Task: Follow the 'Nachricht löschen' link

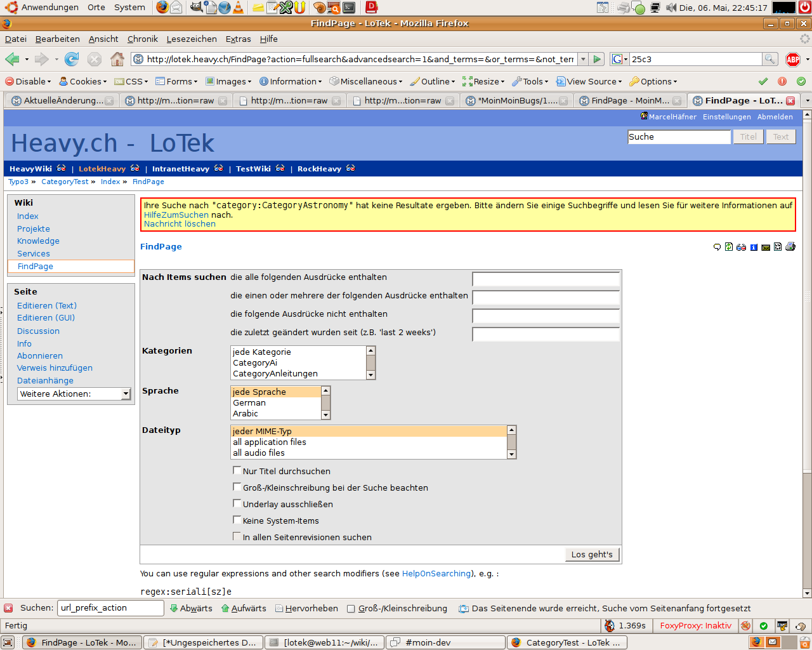Action: [180, 224]
